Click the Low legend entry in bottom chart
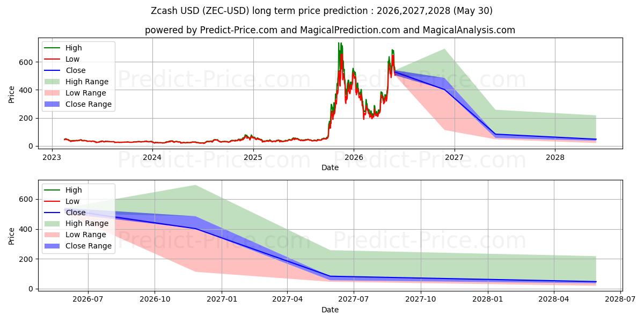Image resolution: width=644 pixels, height=322 pixels. (72, 201)
